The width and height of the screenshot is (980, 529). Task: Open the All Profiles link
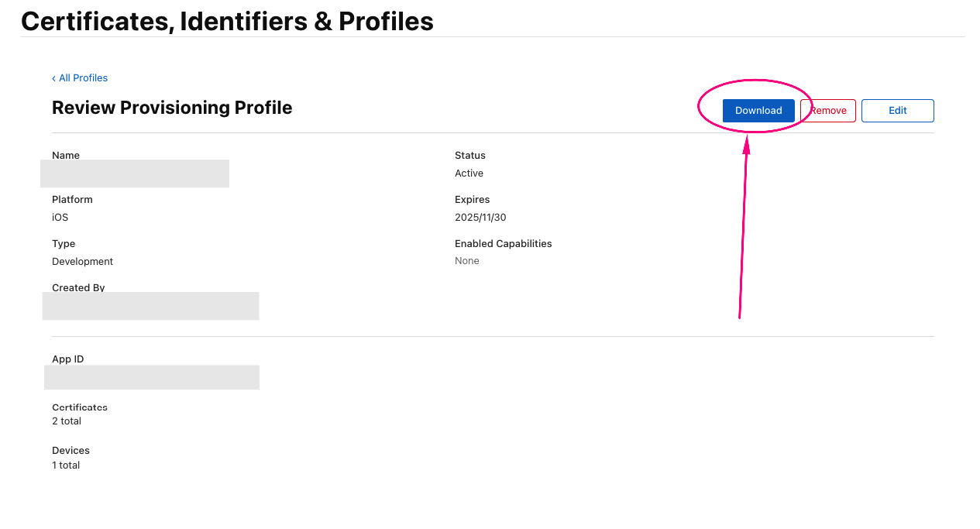point(83,77)
